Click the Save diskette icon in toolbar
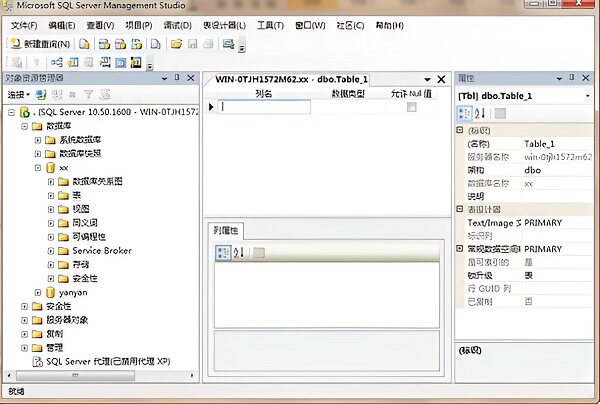Screen dimensions: 600x404 [x=192, y=44]
